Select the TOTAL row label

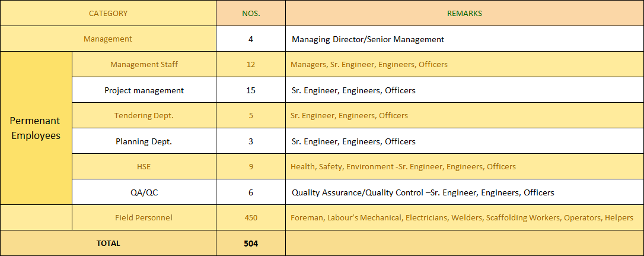click(108, 243)
